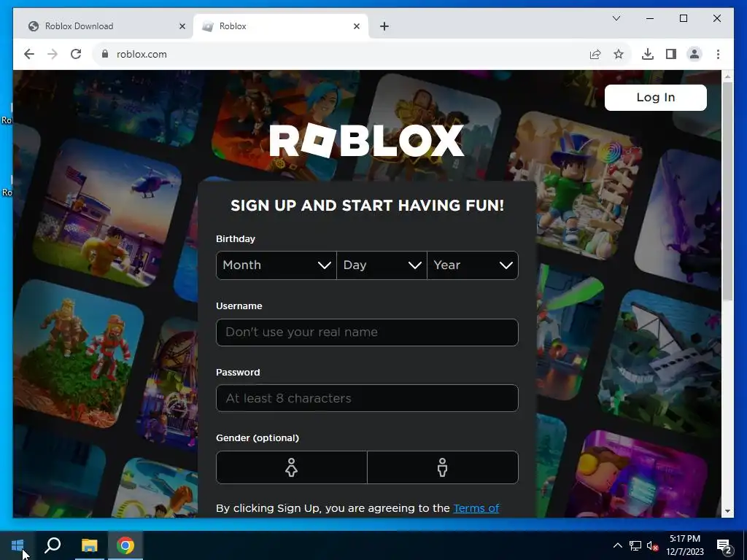This screenshot has width=747, height=560.
Task: Bookmark this page with the star icon
Action: click(619, 54)
